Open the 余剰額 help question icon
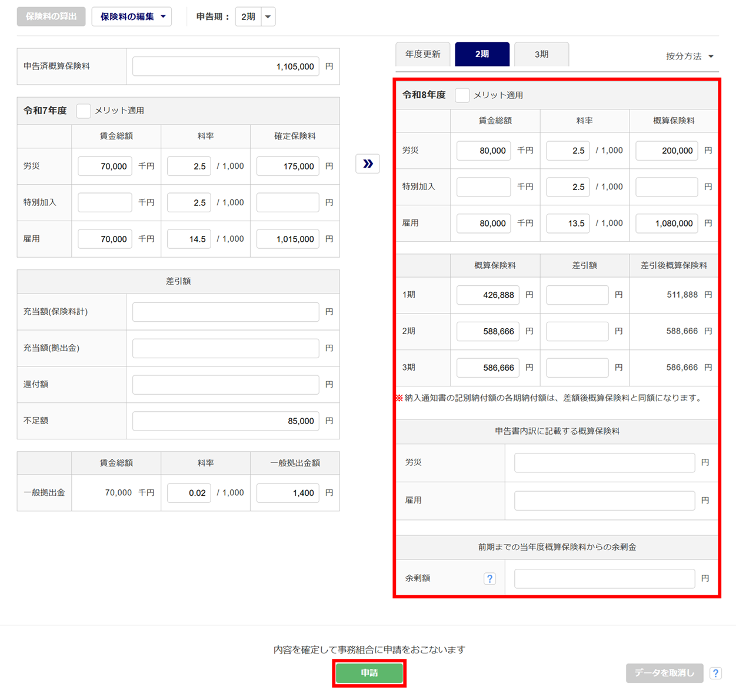Screen dimensions: 736x700 (x=489, y=579)
